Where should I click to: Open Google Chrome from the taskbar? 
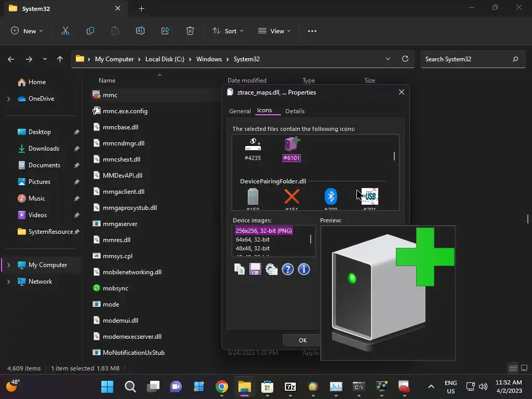[221, 387]
